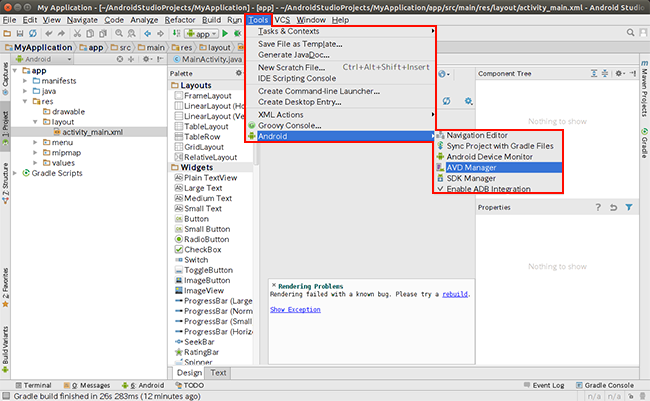
Task: Start debugging with the bug icon
Action: point(238,33)
